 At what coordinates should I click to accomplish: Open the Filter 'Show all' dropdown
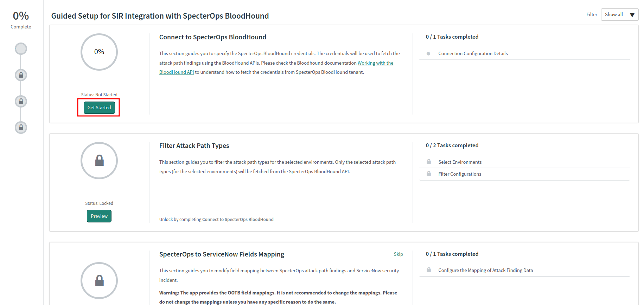pos(620,15)
